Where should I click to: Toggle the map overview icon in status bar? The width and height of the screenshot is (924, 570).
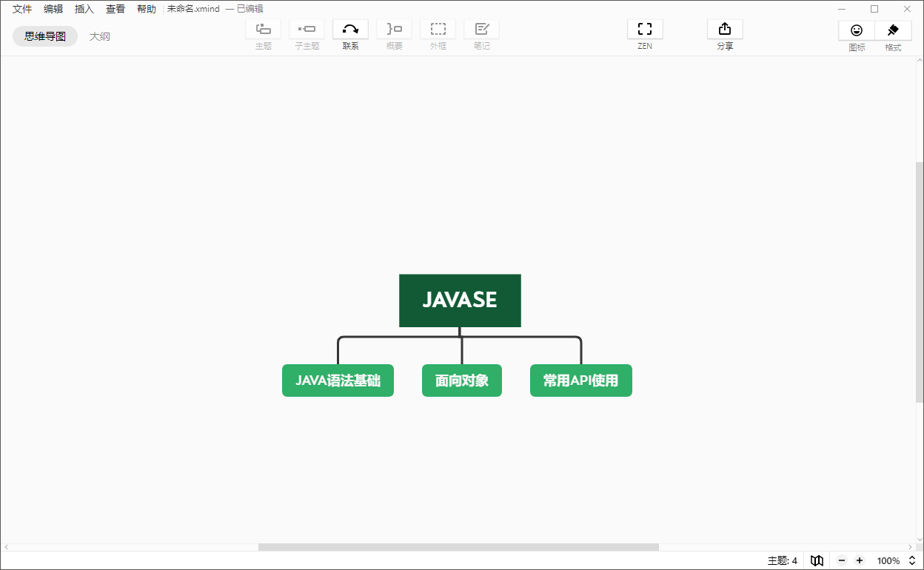click(x=817, y=560)
